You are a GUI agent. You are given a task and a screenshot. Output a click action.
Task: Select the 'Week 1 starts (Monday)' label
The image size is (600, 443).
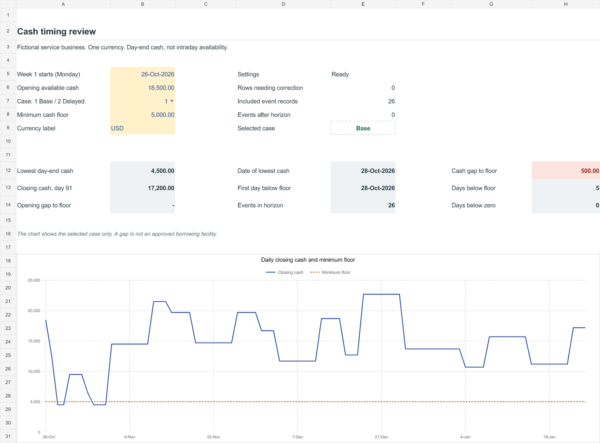(49, 74)
